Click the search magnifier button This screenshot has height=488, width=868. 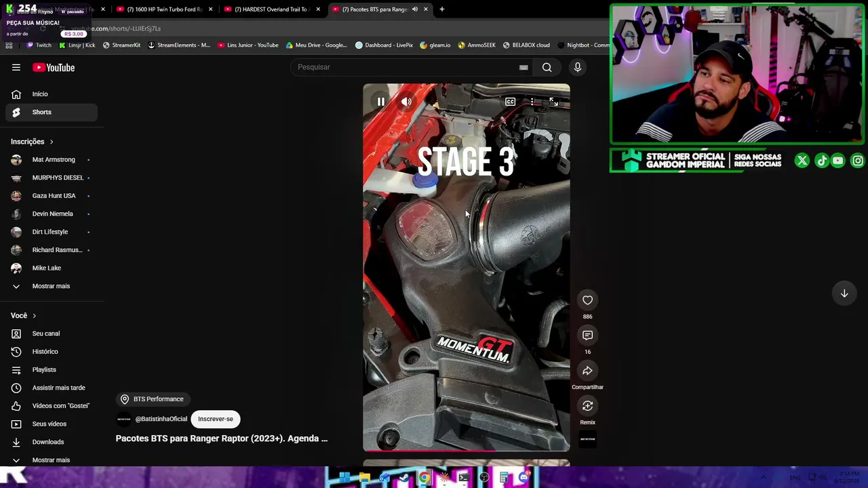(547, 67)
